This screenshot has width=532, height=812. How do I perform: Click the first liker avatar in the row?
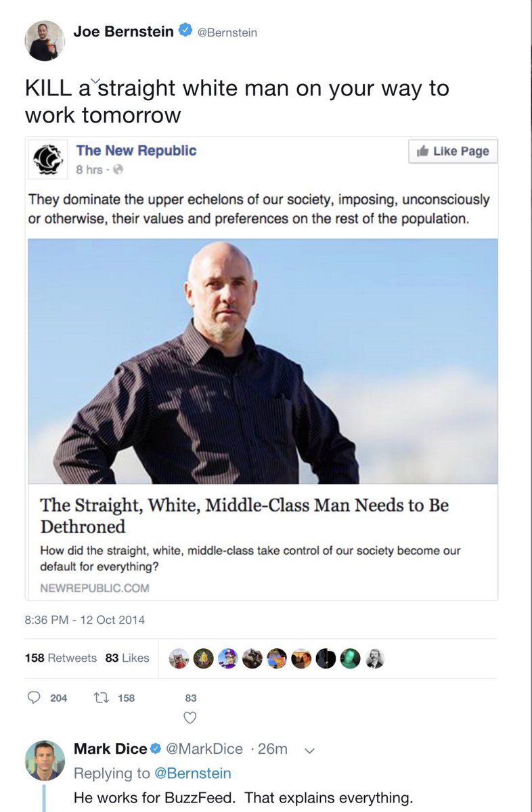(x=180, y=658)
